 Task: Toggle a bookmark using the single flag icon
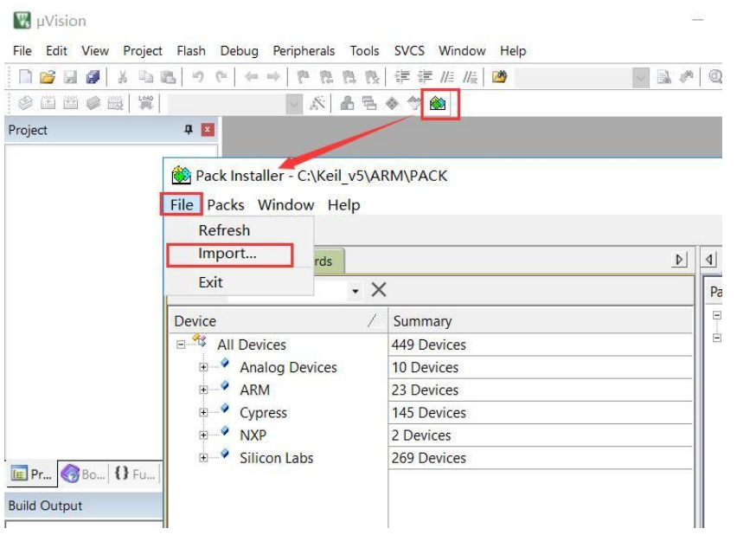click(303, 77)
